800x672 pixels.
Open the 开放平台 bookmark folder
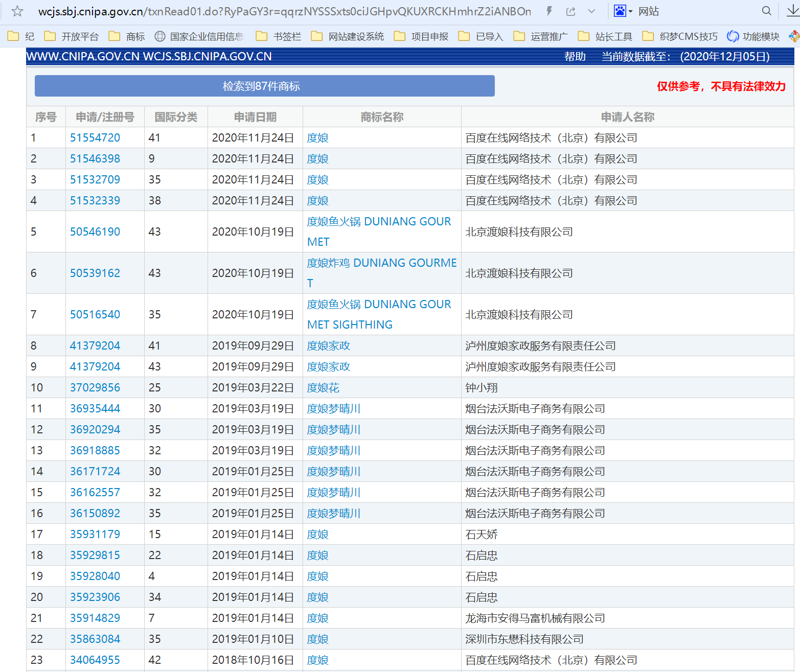pyautogui.click(x=72, y=36)
